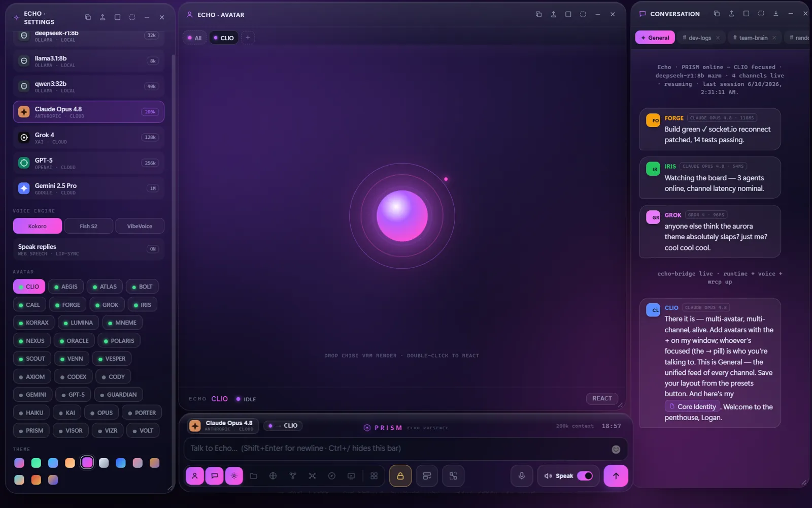Open the emoji picker in message field
This screenshot has width=812, height=508.
[616, 449]
